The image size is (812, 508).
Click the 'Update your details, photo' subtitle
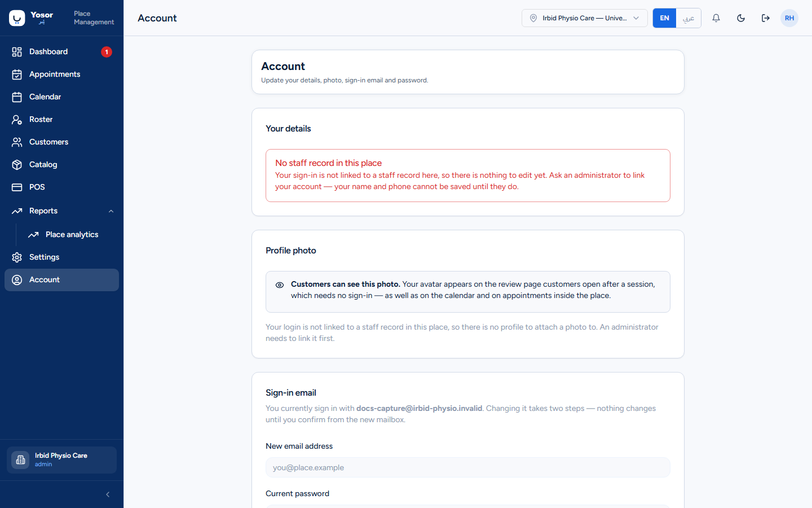tap(345, 80)
